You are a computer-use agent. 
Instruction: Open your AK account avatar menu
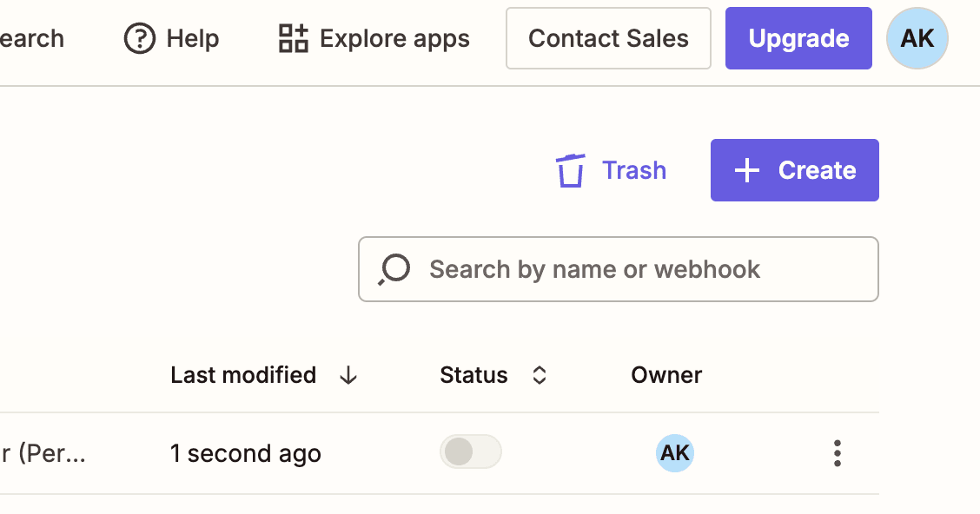[917, 38]
